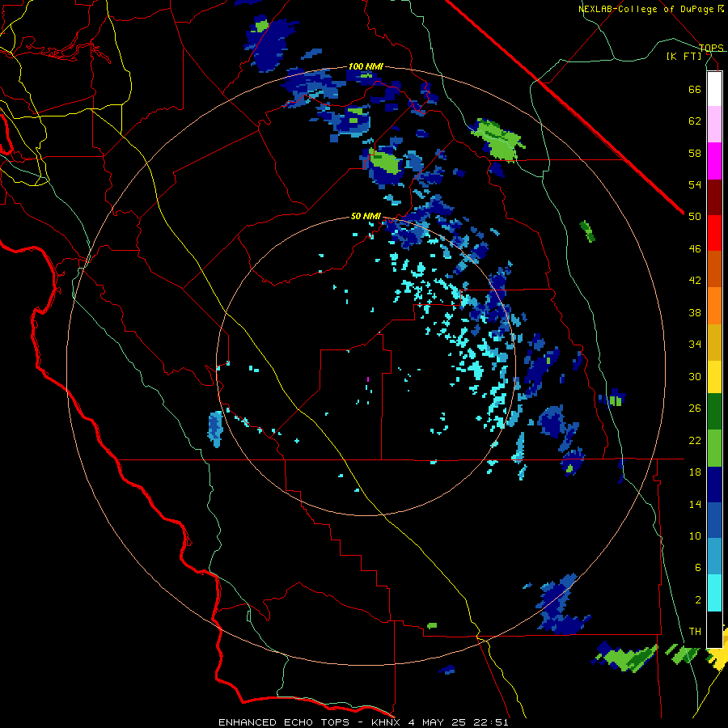Click the bright red 46-50 kft swatch
The width and height of the screenshot is (728, 728).
pyautogui.click(x=714, y=233)
